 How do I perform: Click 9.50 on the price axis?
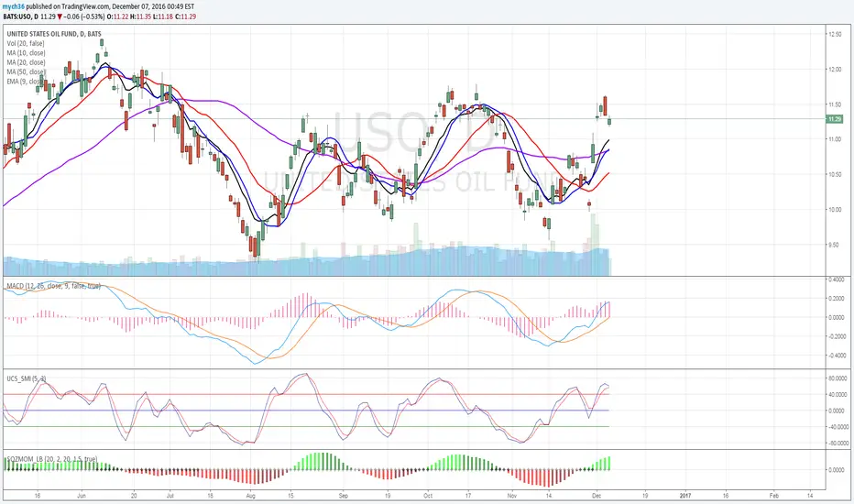pyautogui.click(x=835, y=245)
